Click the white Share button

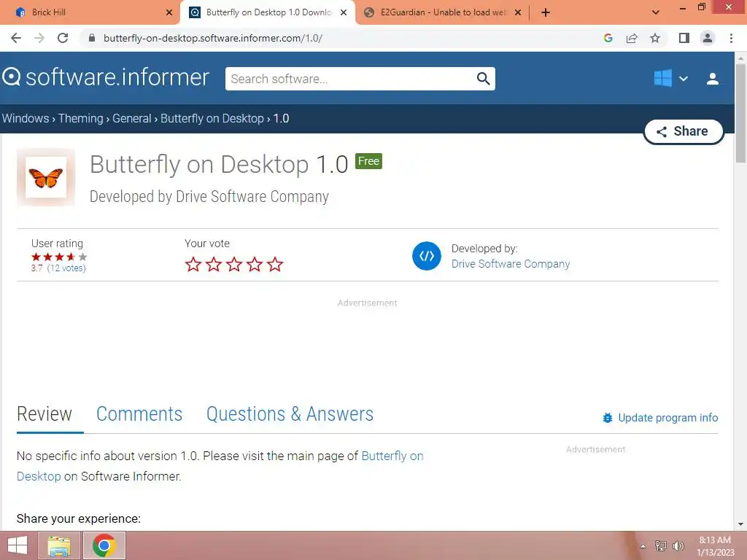[684, 131]
